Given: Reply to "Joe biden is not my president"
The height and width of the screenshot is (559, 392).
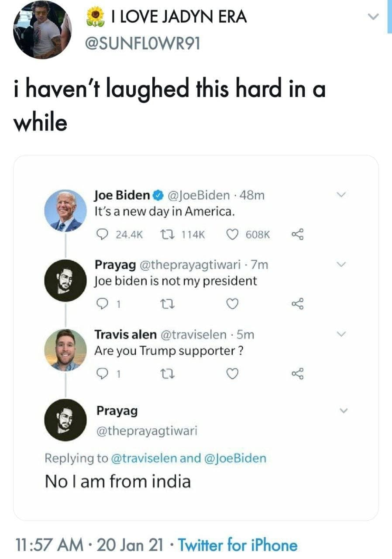Looking at the screenshot, I should pyautogui.click(x=101, y=304).
